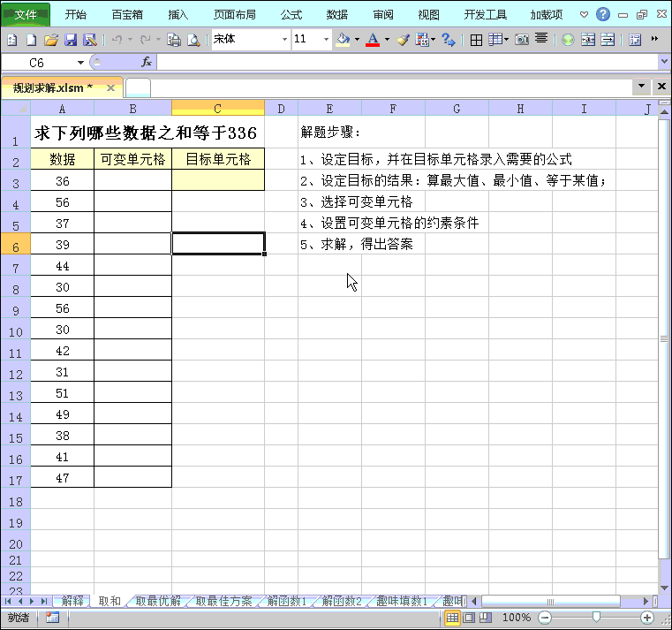Open the 百宝箱 tab
672x630 pixels.
(127, 15)
